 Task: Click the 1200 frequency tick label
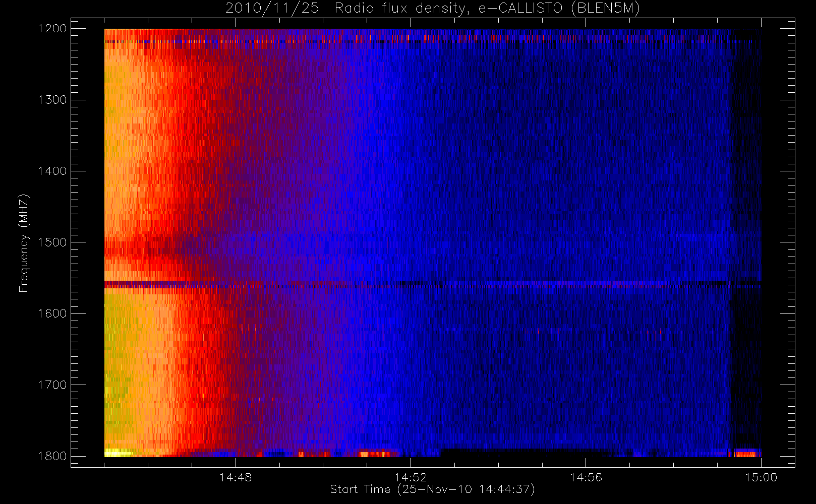[x=52, y=28]
